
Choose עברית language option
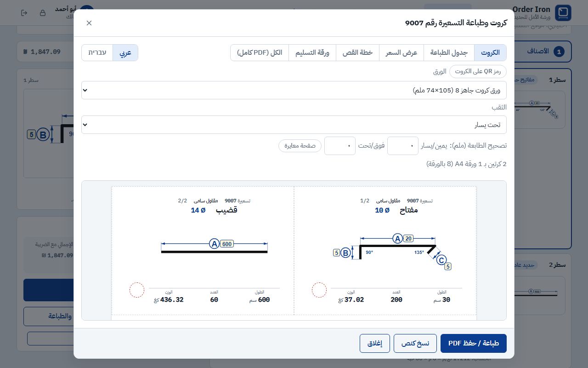pyautogui.click(x=97, y=53)
